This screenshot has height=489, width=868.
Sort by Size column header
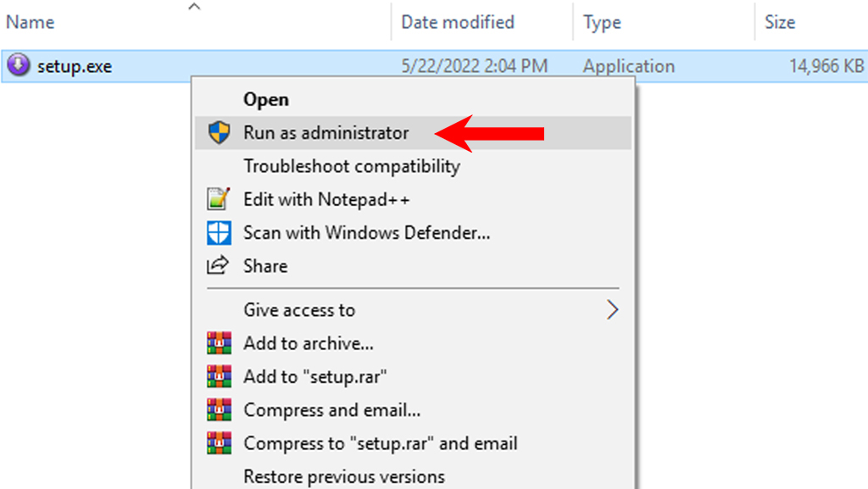click(780, 22)
